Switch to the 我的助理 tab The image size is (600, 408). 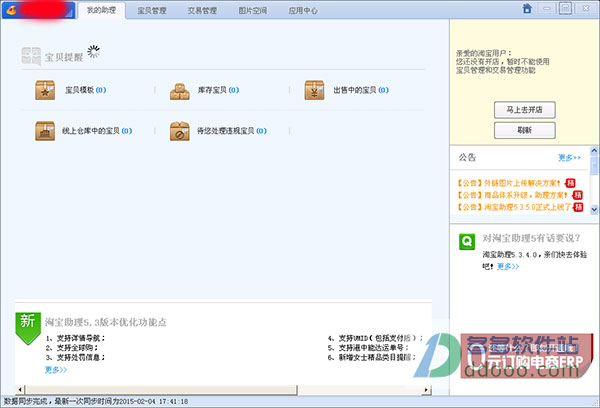pyautogui.click(x=101, y=10)
